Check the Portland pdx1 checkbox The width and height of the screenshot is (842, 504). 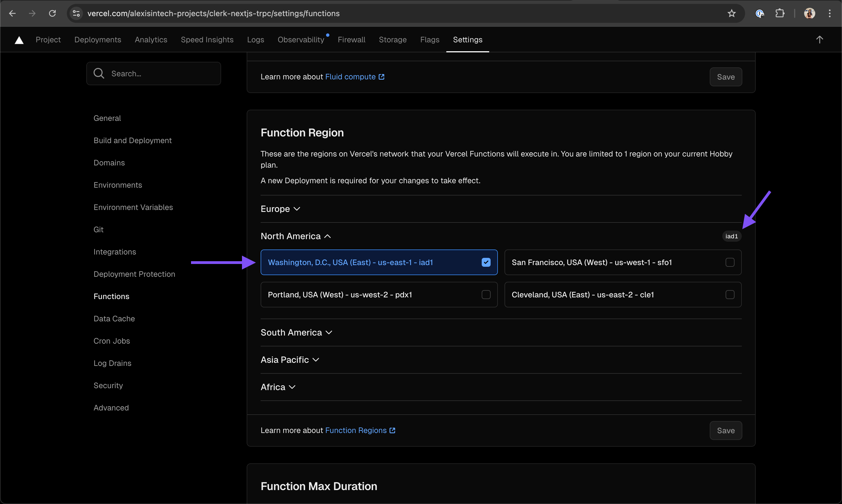486,294
